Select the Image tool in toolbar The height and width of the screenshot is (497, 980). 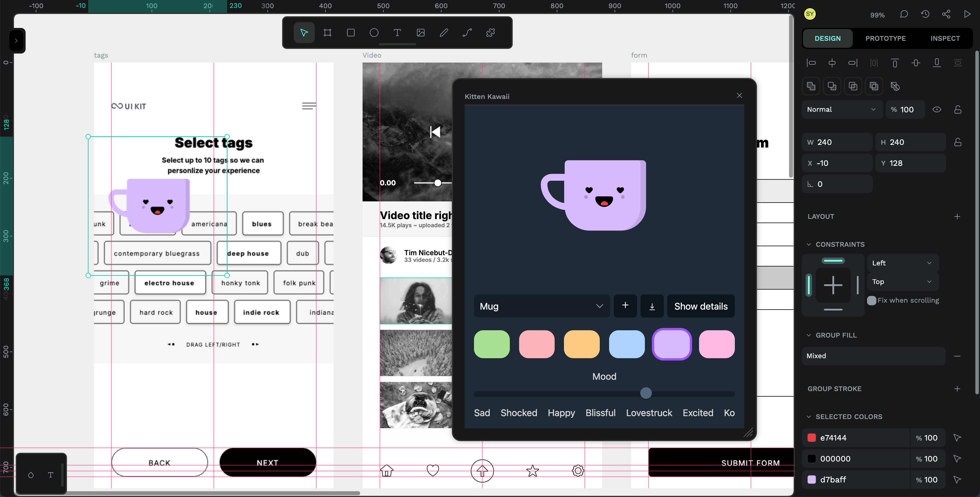pos(420,33)
